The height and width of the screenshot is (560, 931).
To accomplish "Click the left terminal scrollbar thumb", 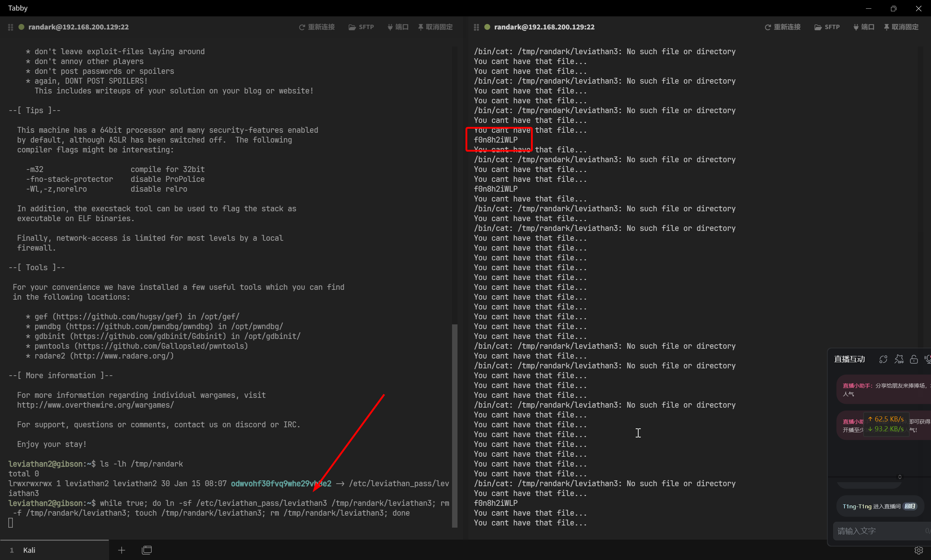I will pyautogui.click(x=455, y=426).
